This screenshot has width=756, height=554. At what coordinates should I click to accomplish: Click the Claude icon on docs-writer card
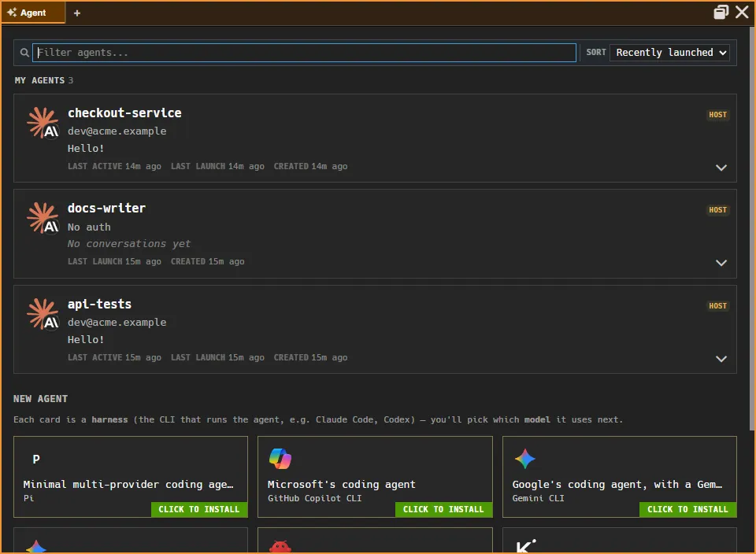(x=43, y=218)
